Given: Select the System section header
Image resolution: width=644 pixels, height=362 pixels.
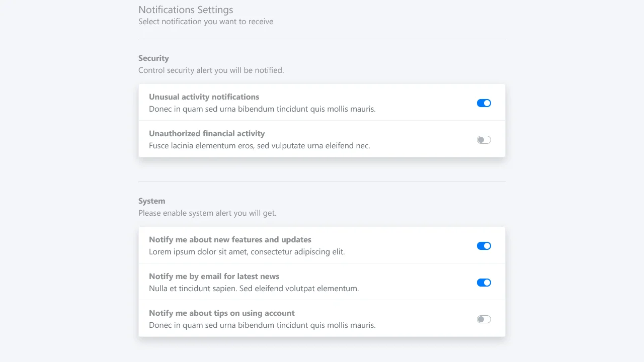Looking at the screenshot, I should click(151, 201).
